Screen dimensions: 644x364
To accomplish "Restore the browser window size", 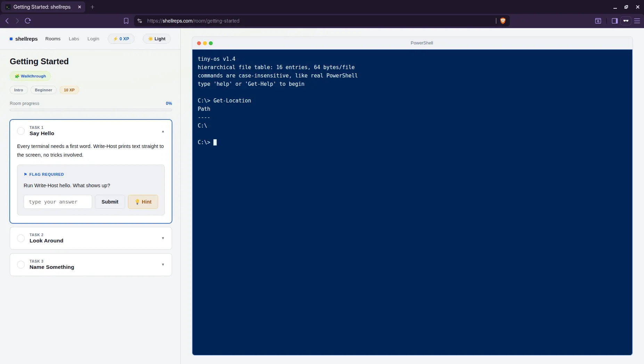I will click(626, 7).
